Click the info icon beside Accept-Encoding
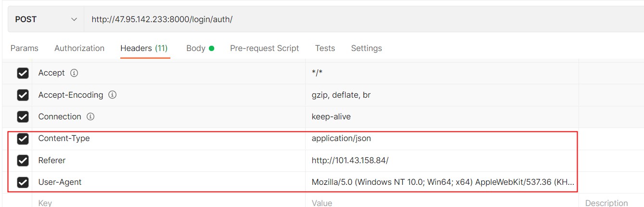The image size is (644, 207). pos(112,95)
